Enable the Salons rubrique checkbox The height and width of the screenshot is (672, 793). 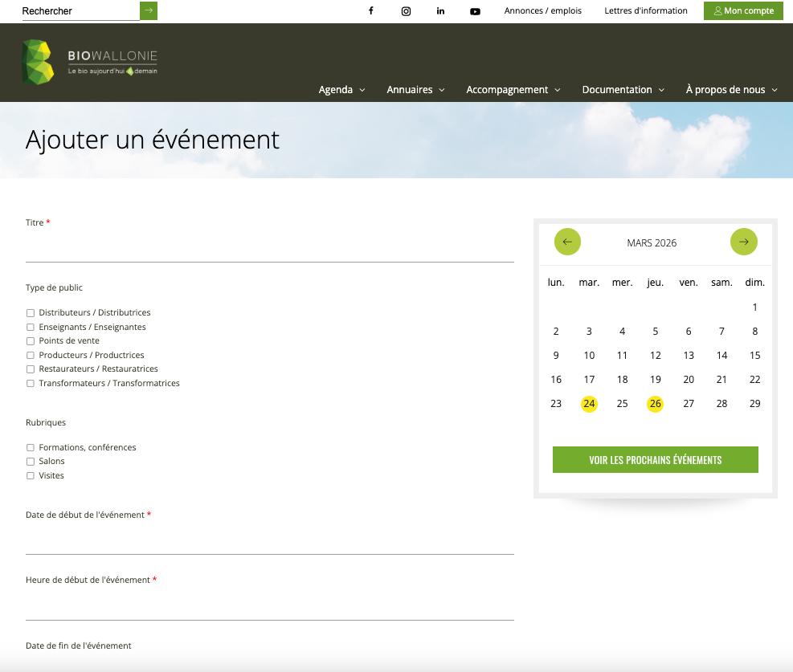click(x=31, y=462)
